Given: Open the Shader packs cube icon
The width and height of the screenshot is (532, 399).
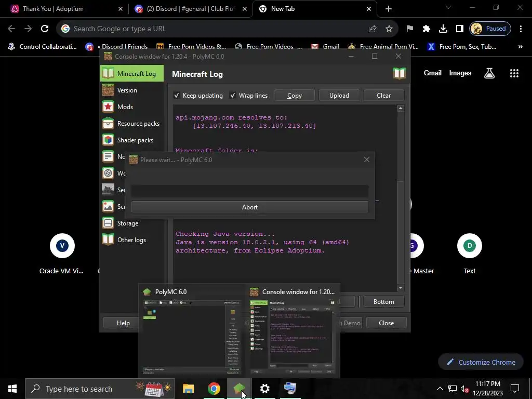Looking at the screenshot, I should 108,140.
